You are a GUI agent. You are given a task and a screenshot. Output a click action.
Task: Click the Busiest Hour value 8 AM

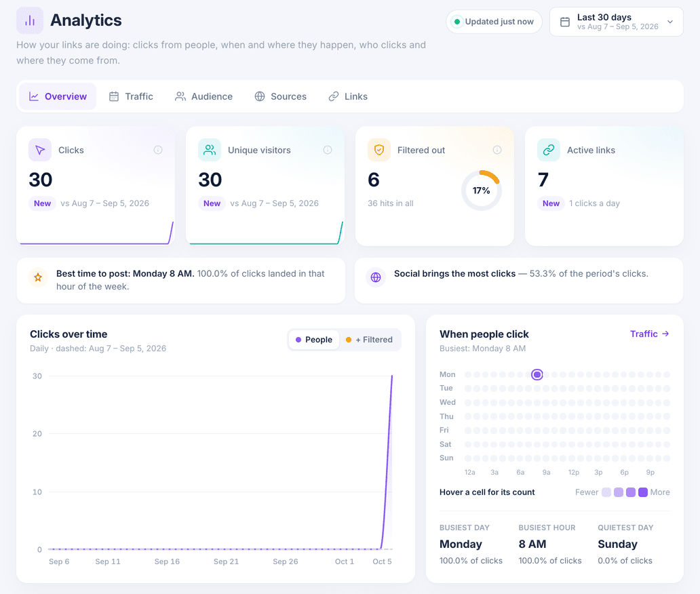pyautogui.click(x=532, y=544)
